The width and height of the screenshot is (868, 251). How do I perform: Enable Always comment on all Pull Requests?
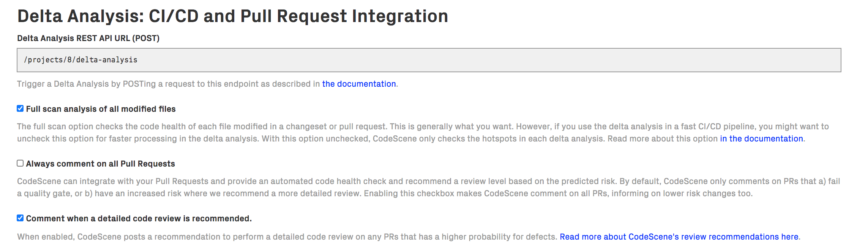pos(20,163)
